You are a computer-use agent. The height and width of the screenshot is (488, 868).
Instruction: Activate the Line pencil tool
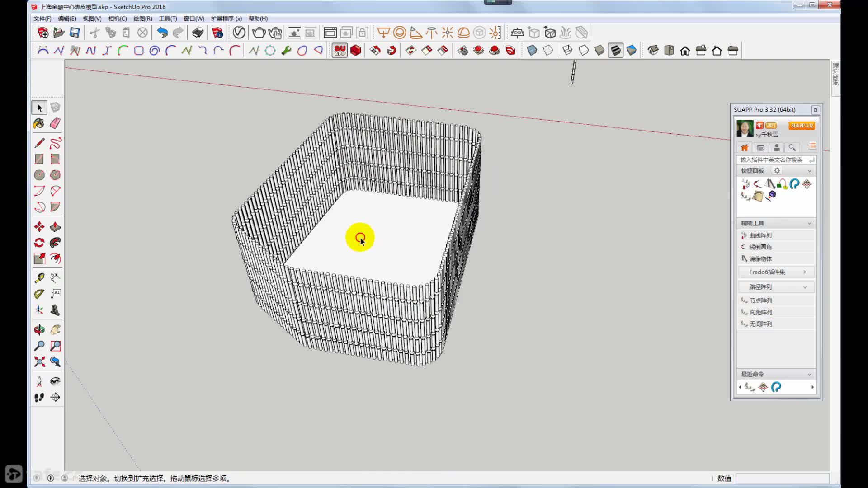coord(39,143)
